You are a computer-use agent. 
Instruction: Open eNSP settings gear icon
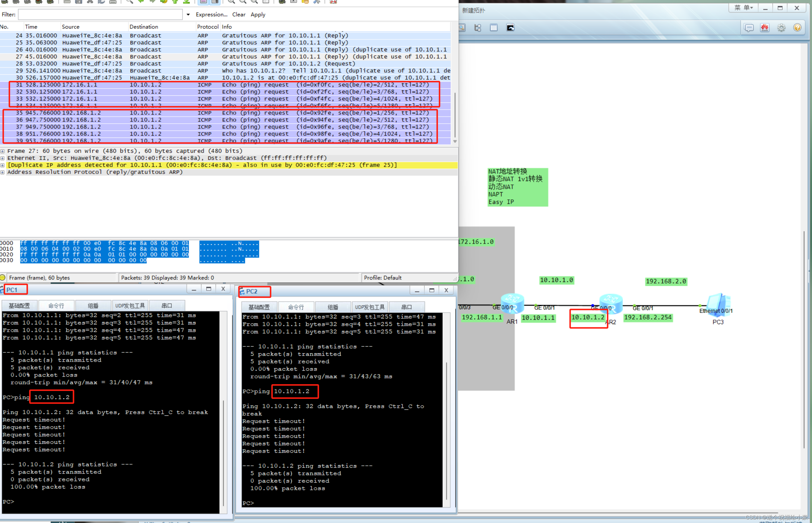[781, 28]
